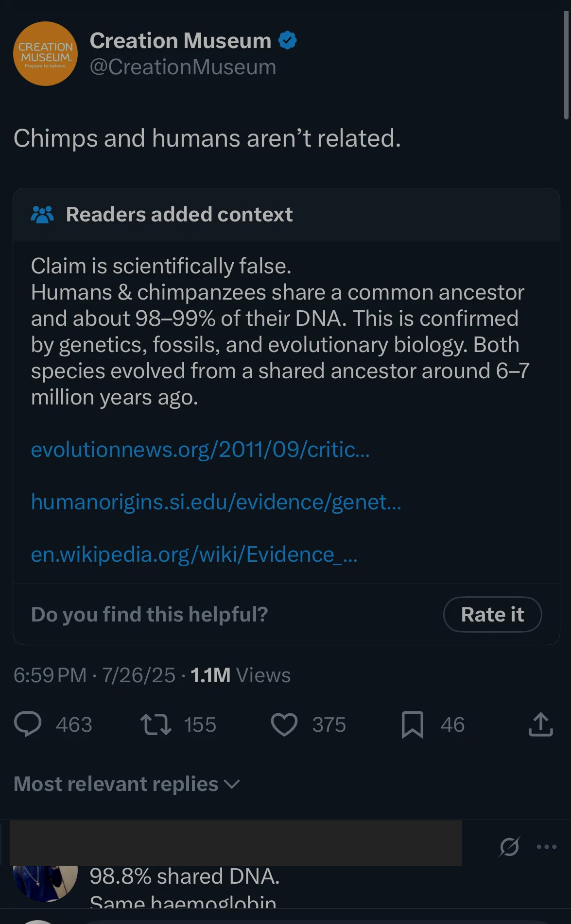Repost the tweet with the retweet icon
This screenshot has width=571, height=924.
156,724
